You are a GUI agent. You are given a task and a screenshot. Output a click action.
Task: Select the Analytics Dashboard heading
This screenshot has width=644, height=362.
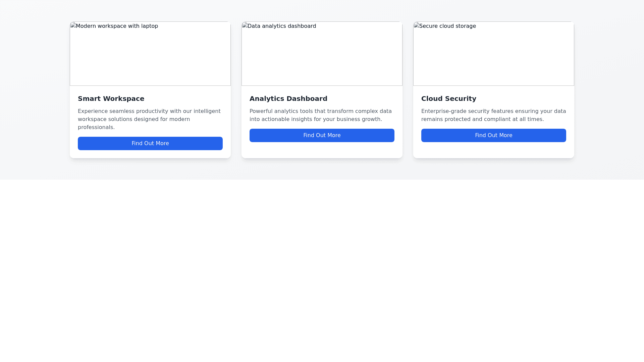tap(288, 99)
